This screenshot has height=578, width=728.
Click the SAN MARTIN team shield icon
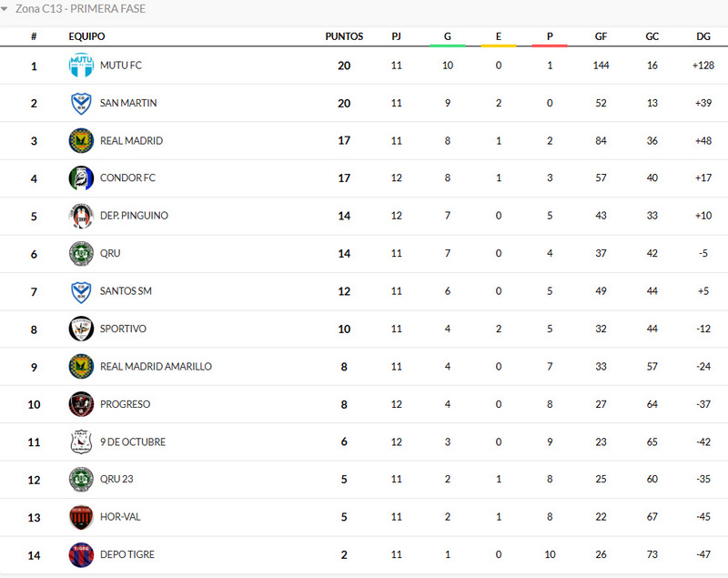(x=81, y=104)
